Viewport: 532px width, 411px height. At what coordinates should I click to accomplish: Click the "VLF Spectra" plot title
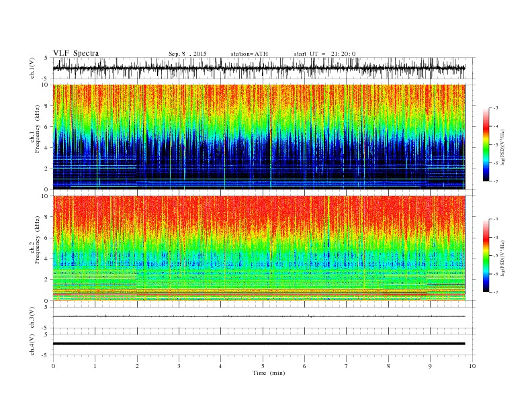76,53
